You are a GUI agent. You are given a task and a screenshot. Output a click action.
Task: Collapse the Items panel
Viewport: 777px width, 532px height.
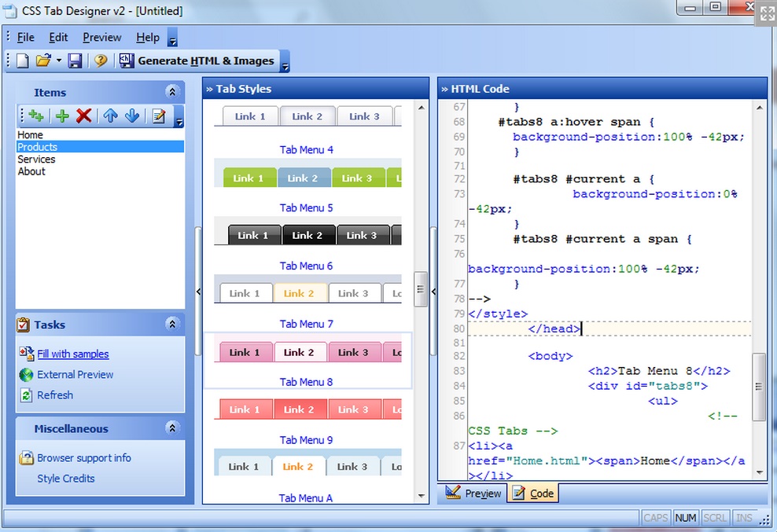point(171,92)
